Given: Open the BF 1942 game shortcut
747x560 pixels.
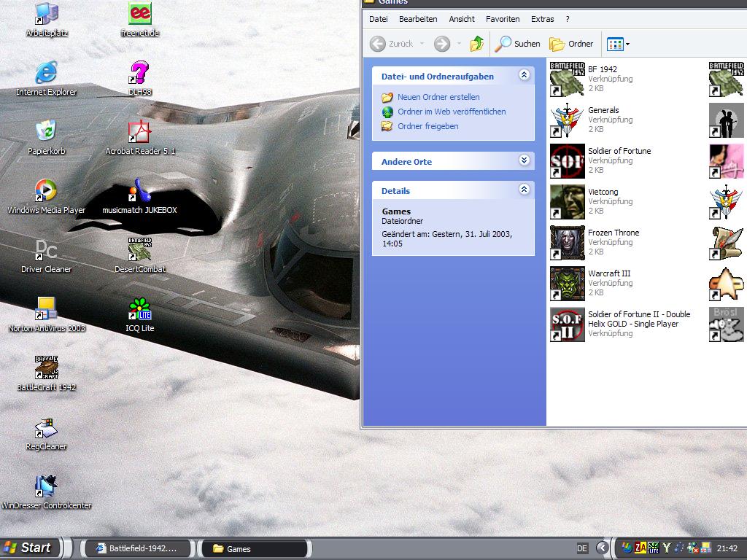Looking at the screenshot, I should [567, 79].
